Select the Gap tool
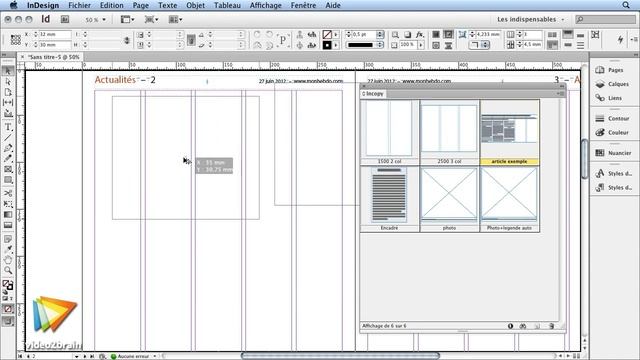Image resolution: width=640 pixels, height=360 pixels. [8, 102]
